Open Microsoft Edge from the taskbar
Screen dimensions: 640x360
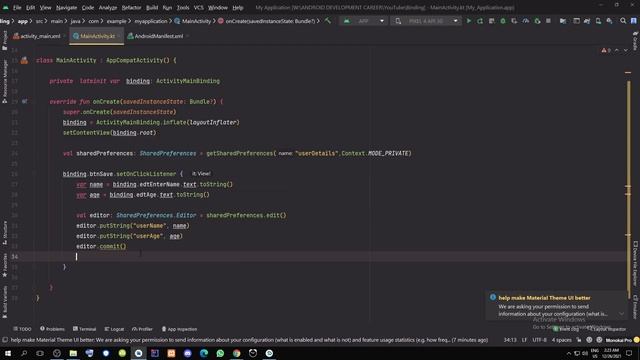[x=204, y=353]
